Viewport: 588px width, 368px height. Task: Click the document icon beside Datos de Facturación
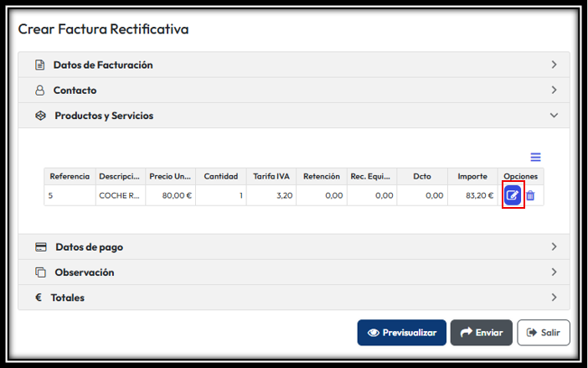(x=39, y=65)
